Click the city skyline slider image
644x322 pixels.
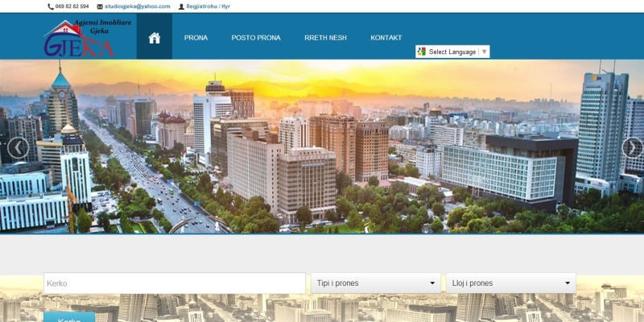(322, 161)
